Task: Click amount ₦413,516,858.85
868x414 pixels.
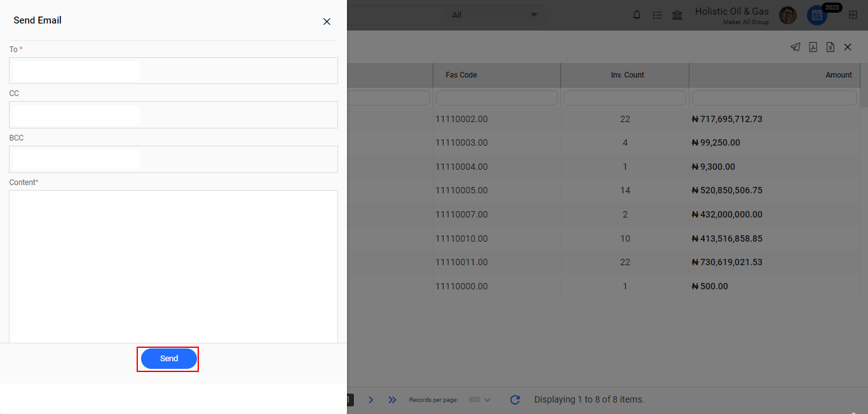Action: (x=727, y=238)
